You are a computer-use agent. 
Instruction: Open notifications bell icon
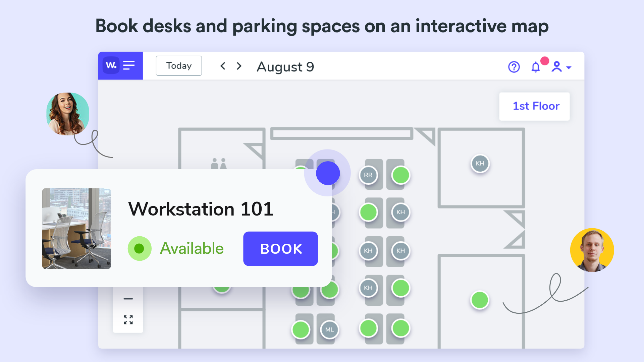(536, 67)
